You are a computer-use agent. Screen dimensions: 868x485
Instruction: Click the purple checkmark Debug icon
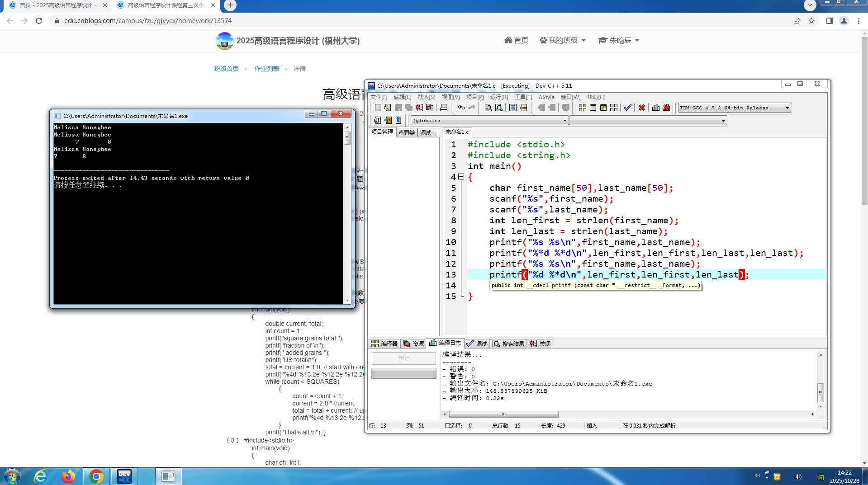pyautogui.click(x=628, y=108)
